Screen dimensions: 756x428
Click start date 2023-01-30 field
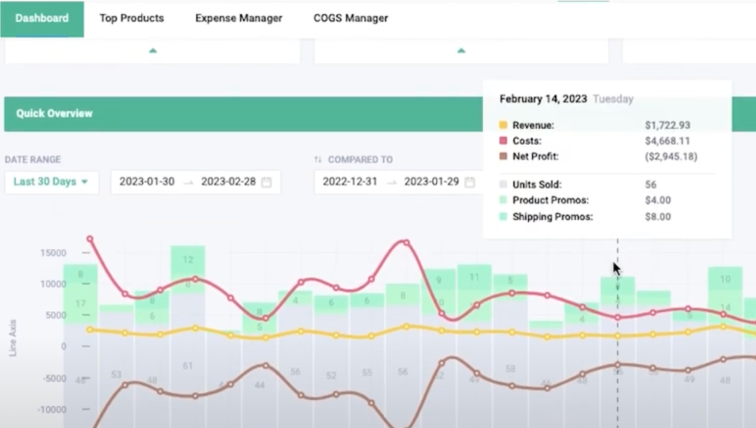[x=147, y=182]
